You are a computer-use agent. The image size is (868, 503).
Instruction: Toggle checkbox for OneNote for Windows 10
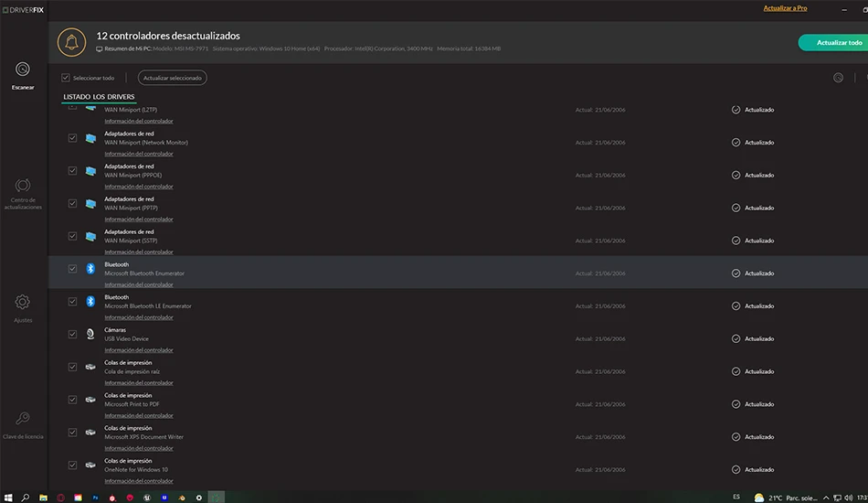(72, 465)
